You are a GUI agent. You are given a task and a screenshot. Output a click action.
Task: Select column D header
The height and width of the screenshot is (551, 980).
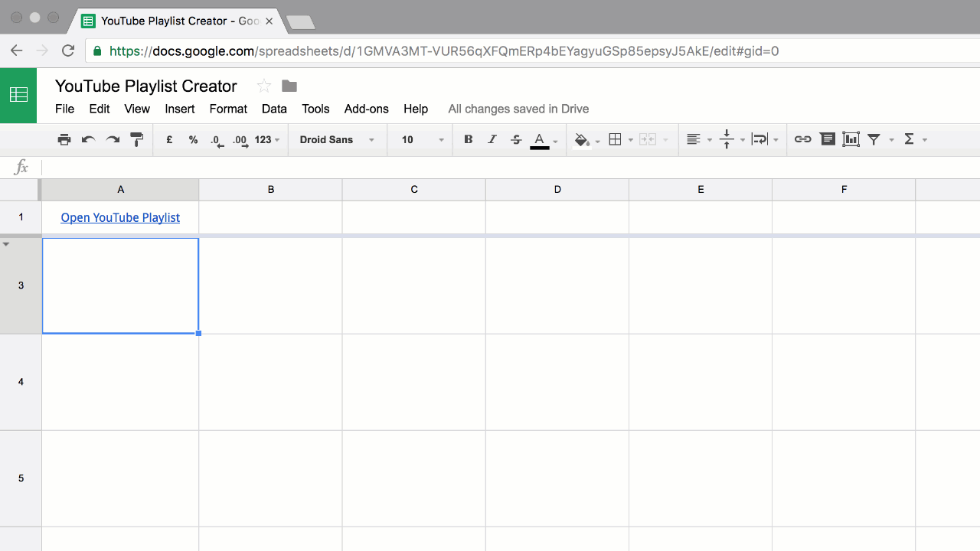tap(557, 190)
